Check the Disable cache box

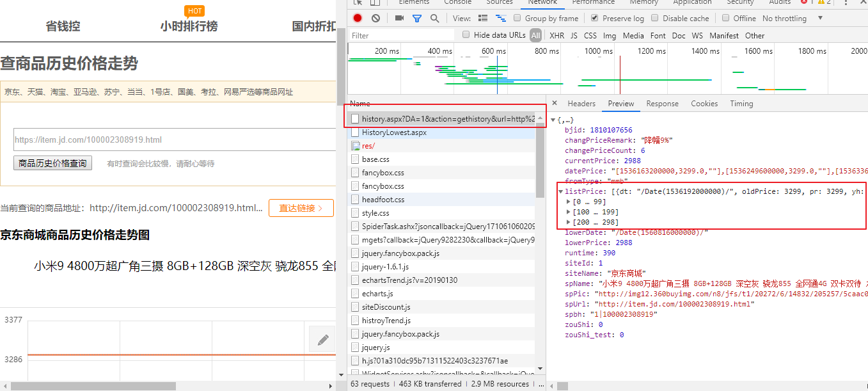pos(656,19)
